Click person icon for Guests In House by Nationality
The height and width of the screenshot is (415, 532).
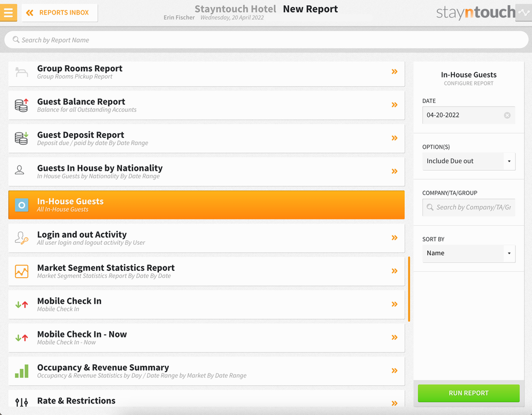tap(20, 170)
